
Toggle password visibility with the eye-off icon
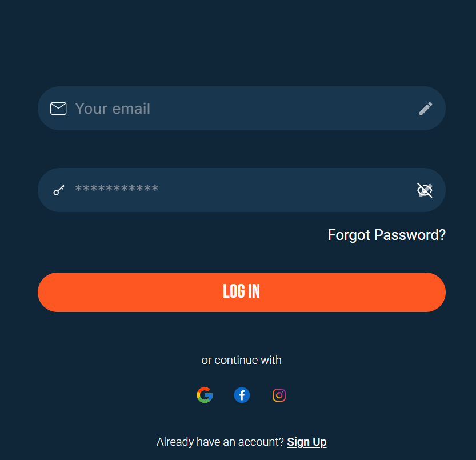tap(425, 190)
